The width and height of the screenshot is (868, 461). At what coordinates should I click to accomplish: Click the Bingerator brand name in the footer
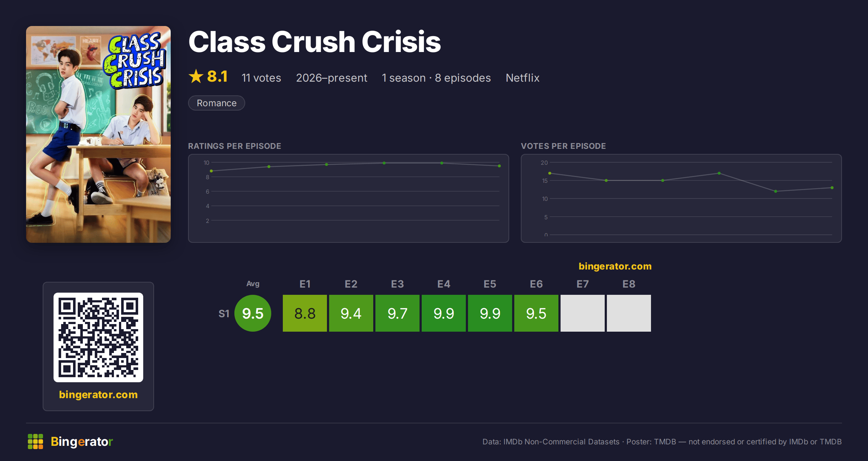[82, 441]
